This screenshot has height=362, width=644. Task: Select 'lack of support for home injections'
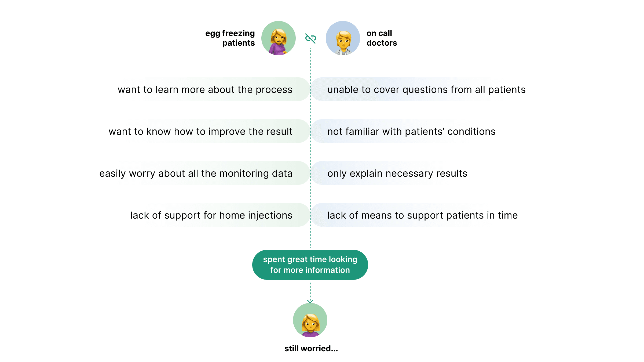211,215
